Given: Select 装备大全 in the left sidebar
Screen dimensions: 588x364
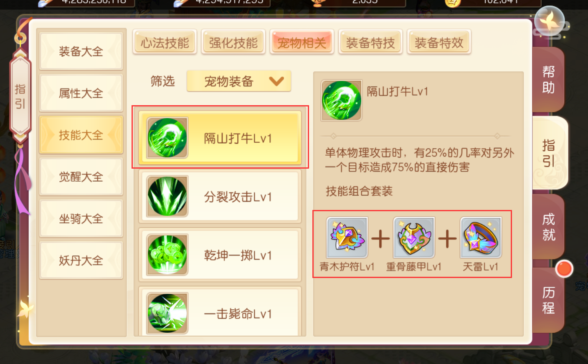Looking at the screenshot, I should (81, 51).
